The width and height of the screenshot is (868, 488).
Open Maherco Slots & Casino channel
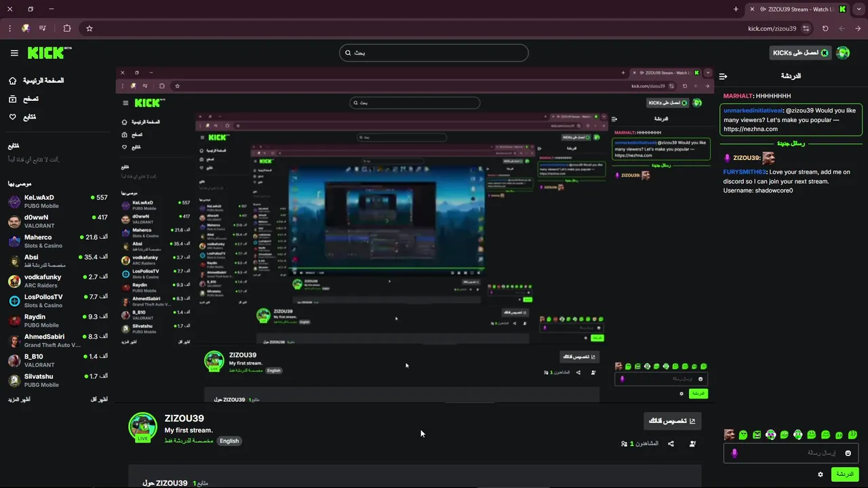click(x=58, y=241)
